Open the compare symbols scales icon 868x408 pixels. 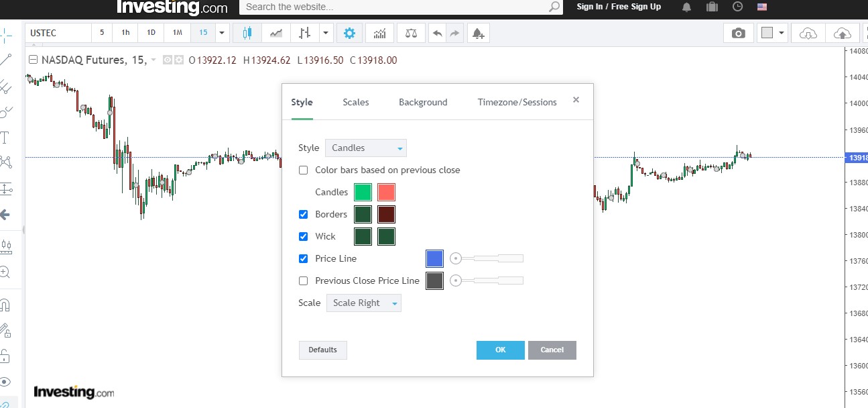click(x=411, y=33)
